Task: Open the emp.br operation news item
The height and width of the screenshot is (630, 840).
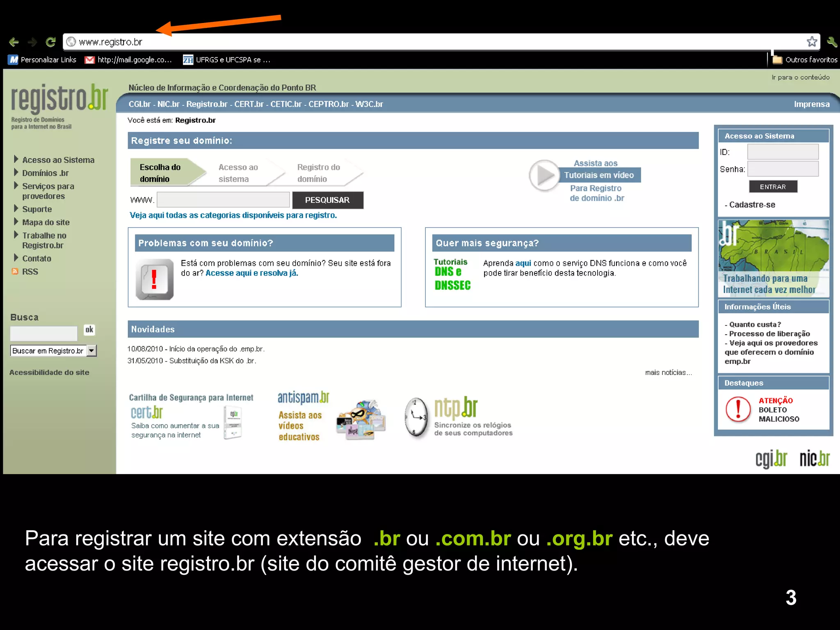Action: [x=196, y=349]
